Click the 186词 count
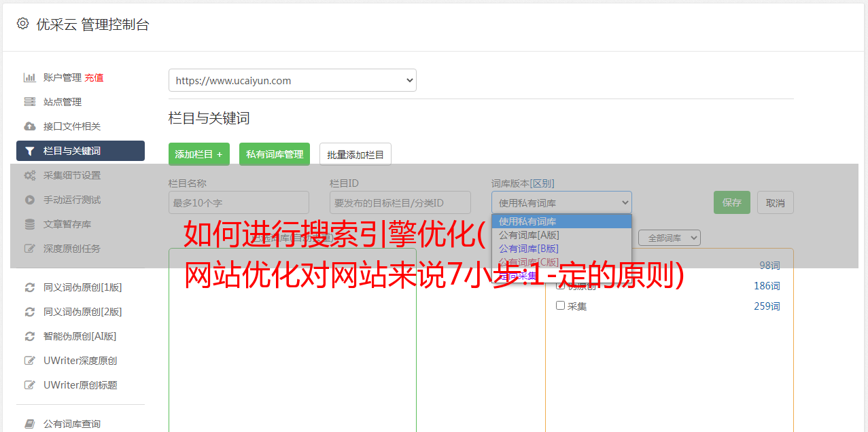This screenshot has height=432, width=868. [767, 286]
